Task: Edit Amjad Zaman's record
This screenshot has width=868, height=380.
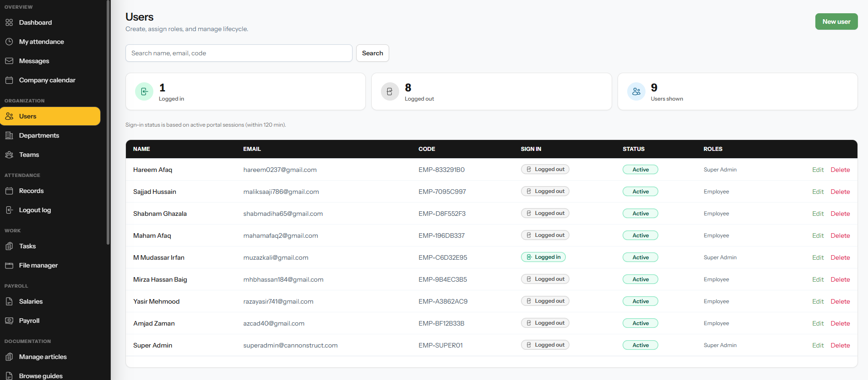Action: pos(818,323)
